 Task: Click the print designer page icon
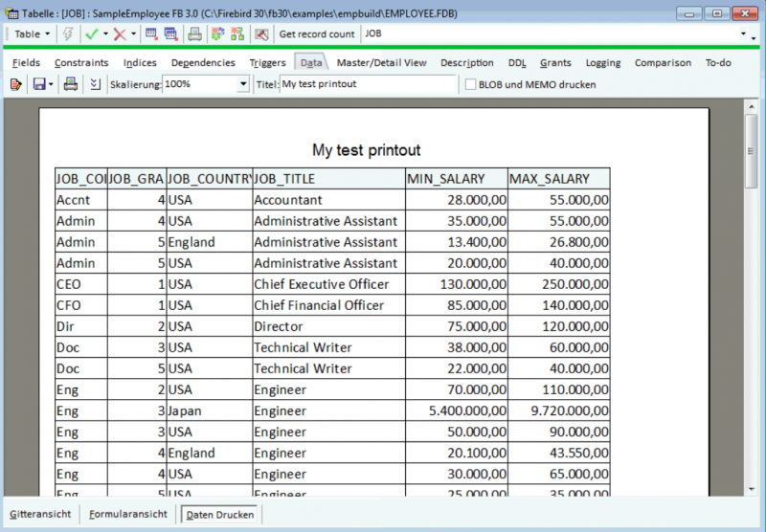click(x=15, y=84)
